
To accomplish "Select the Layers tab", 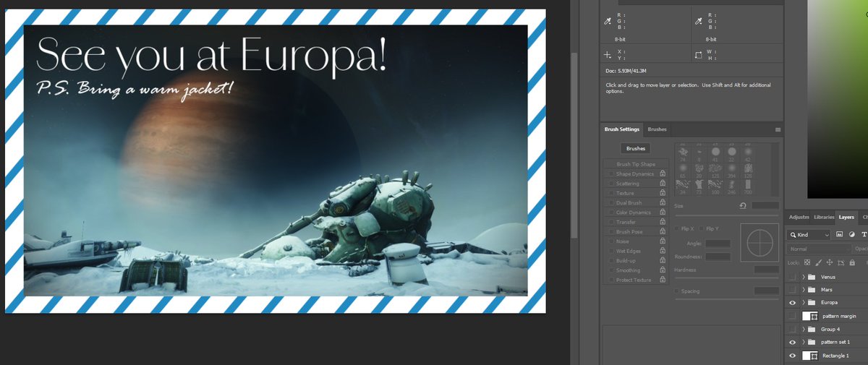I will tap(846, 217).
